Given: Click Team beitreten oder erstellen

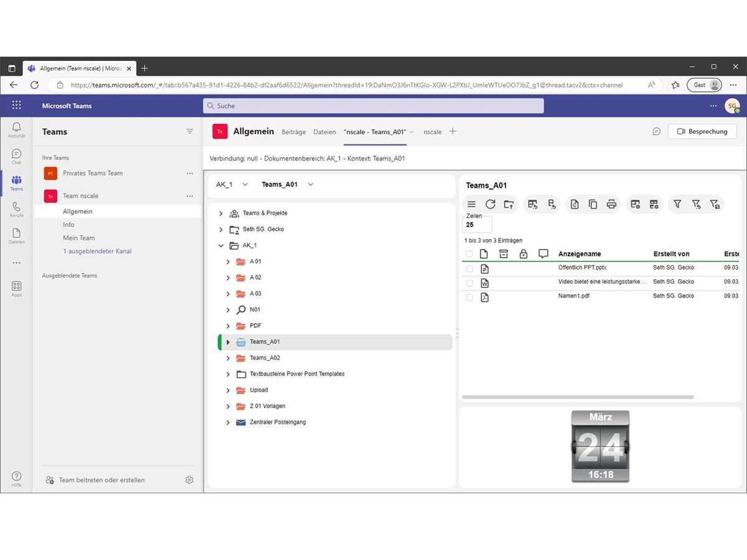Looking at the screenshot, I should pos(95,480).
